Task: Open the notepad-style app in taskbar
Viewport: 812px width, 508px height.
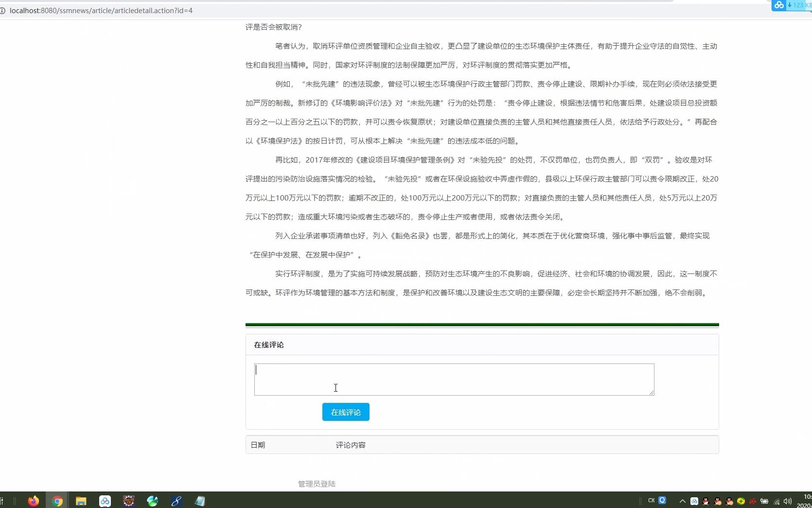Action: 200,501
